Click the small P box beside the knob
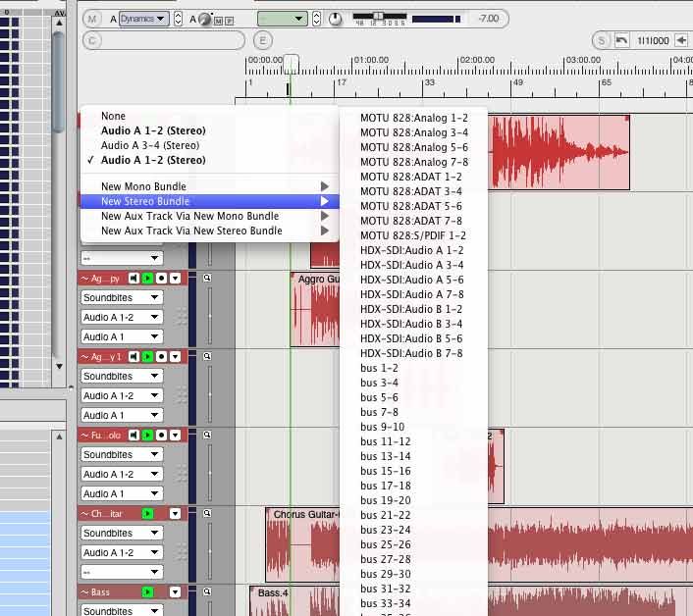Screen dimensions: 693x616 229,21
